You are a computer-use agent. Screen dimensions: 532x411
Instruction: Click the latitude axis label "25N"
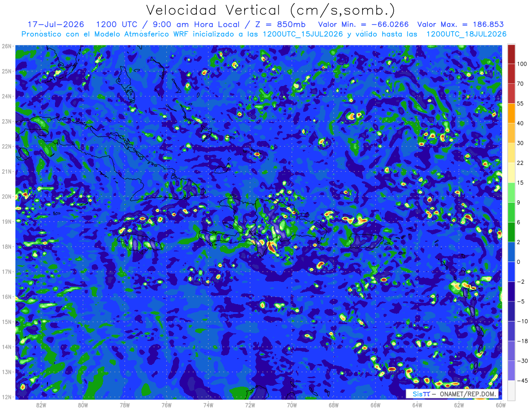tap(7, 71)
